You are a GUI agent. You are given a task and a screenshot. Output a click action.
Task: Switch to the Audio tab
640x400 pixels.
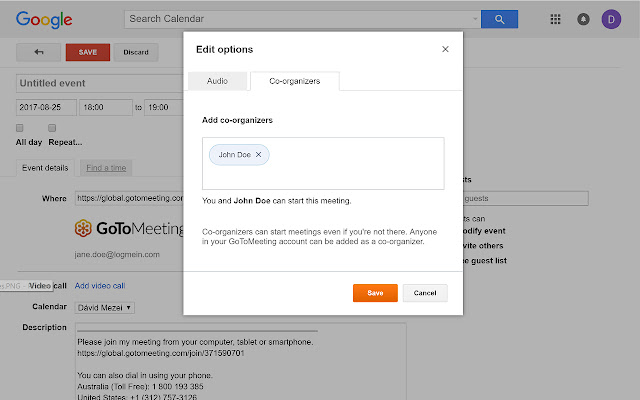tap(216, 83)
